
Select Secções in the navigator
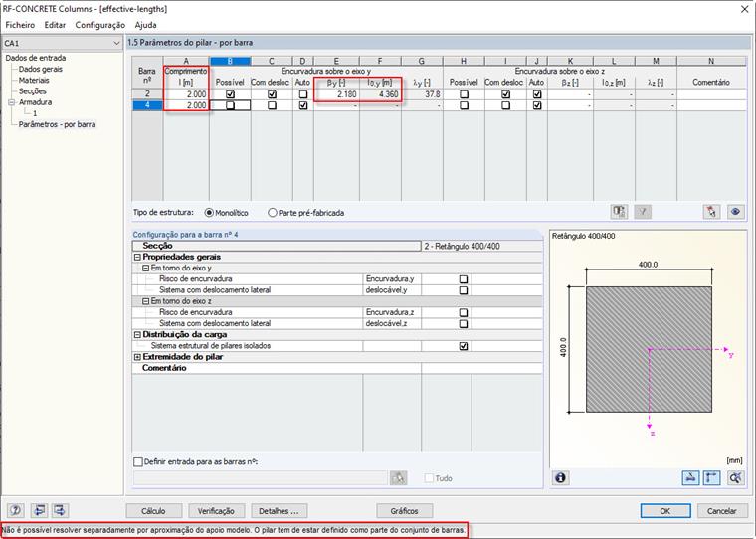click(32, 91)
